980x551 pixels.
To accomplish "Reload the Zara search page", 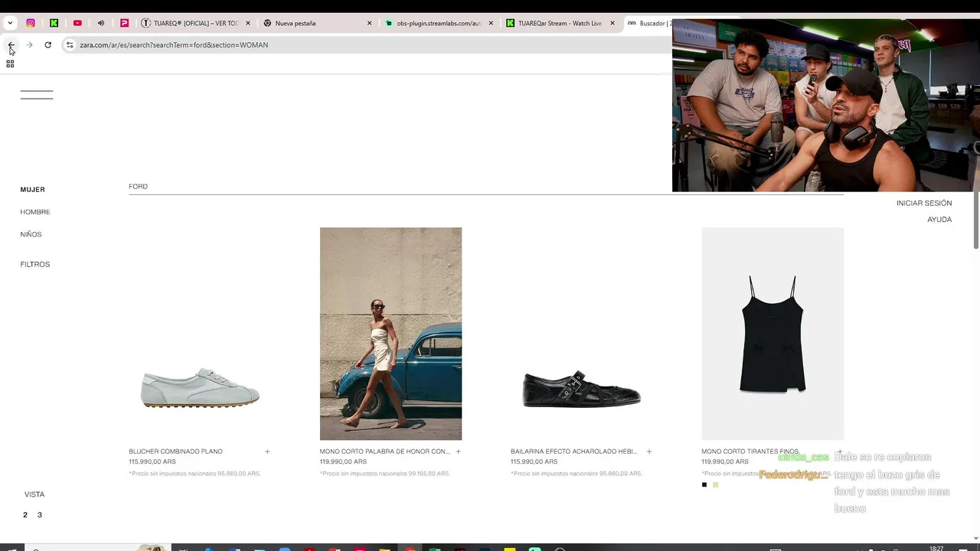I will click(47, 45).
